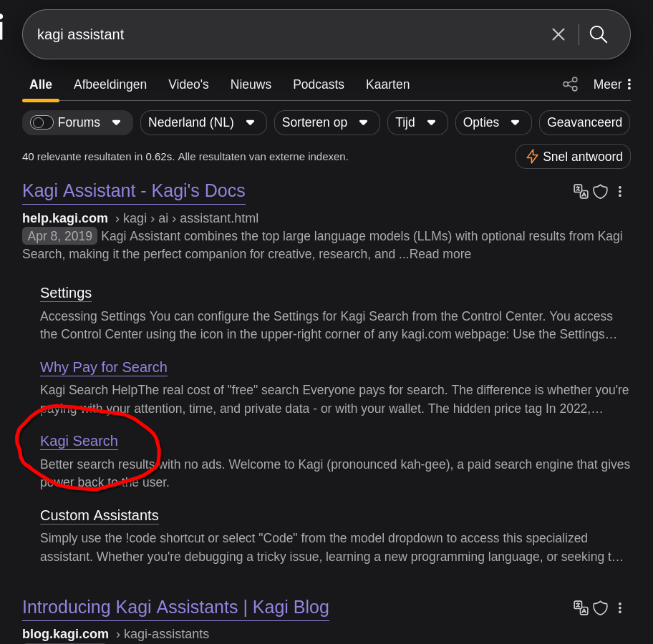
Task: Click the translate icon on the first result
Action: pos(580,191)
